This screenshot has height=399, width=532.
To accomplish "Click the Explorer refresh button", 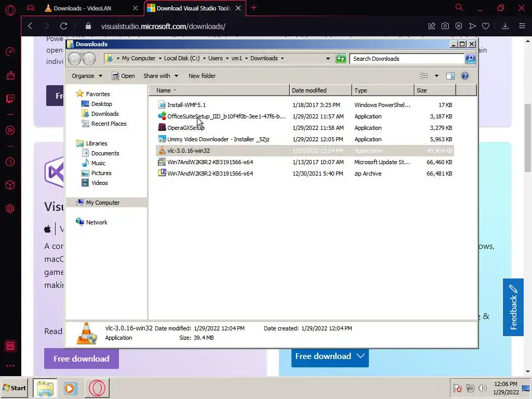I will [341, 59].
